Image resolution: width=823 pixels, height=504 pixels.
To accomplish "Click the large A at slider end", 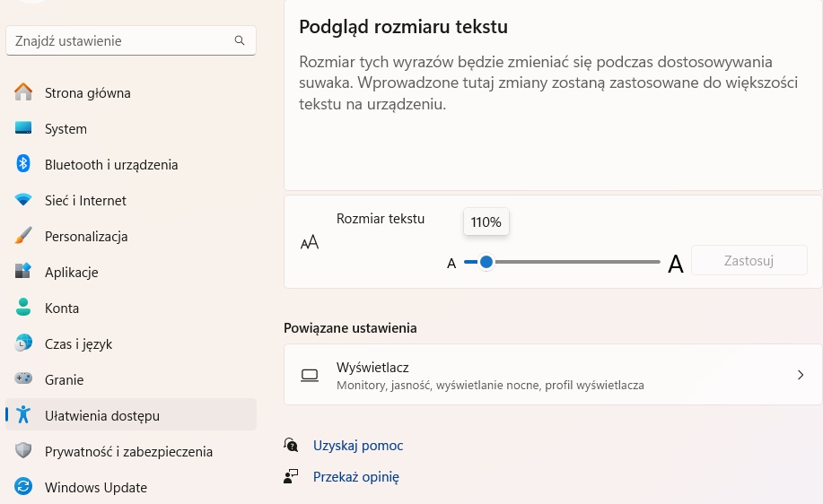I will 676,264.
